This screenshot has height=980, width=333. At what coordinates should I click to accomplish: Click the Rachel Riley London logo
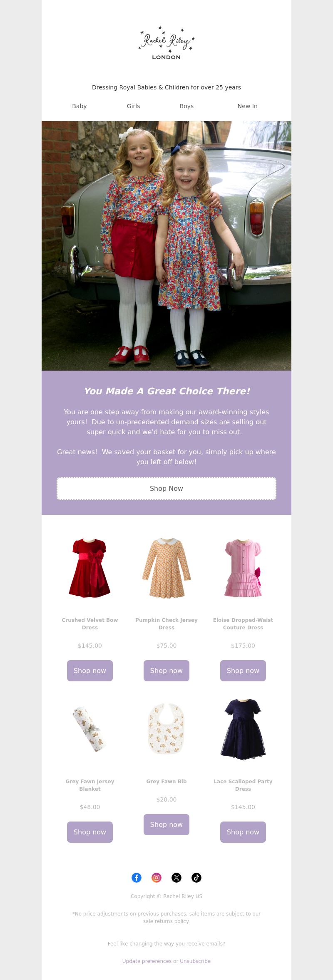coord(166,43)
